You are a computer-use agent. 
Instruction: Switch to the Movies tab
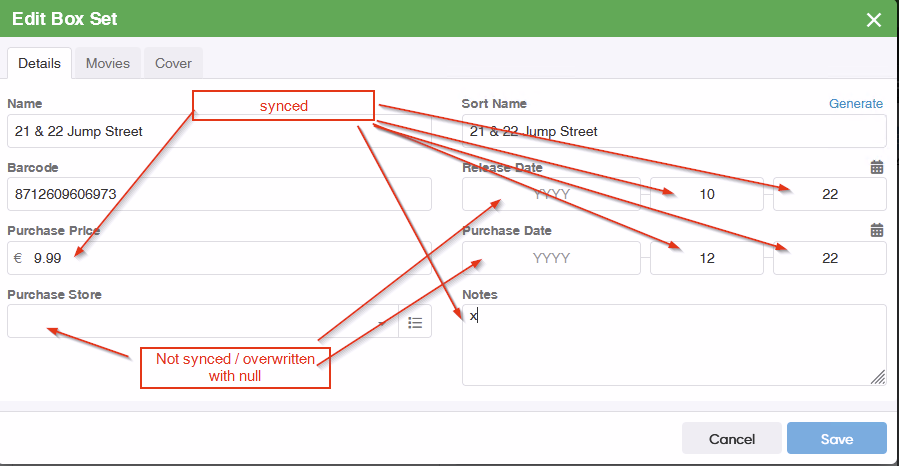click(107, 63)
